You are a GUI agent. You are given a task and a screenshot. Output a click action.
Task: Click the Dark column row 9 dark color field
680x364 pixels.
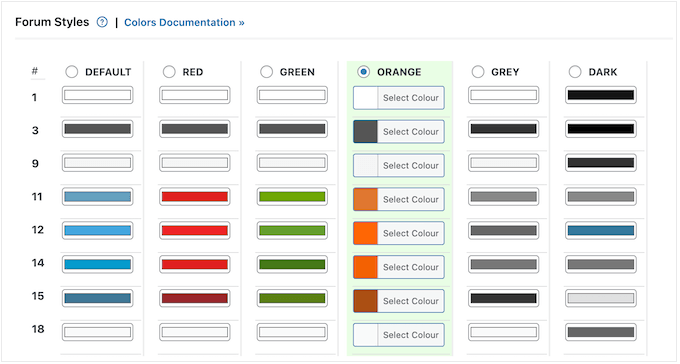pyautogui.click(x=601, y=163)
